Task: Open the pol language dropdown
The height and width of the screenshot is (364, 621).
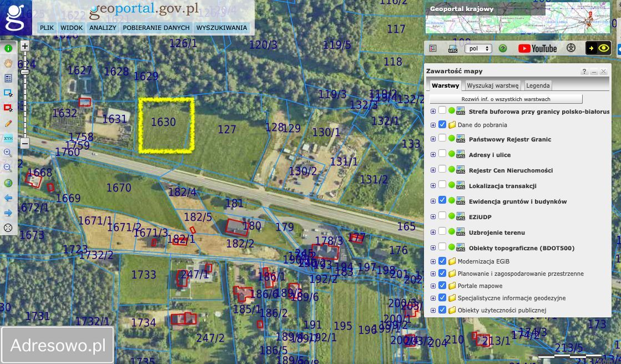Action: [x=478, y=48]
